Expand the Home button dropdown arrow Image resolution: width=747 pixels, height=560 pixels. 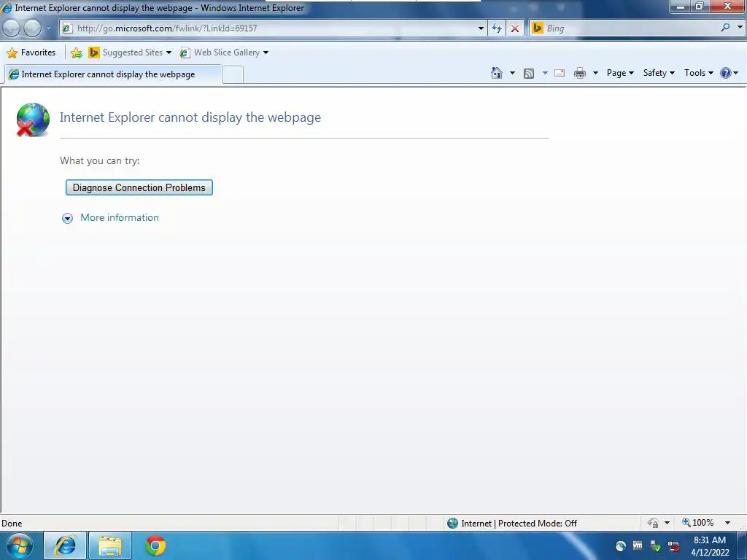512,73
